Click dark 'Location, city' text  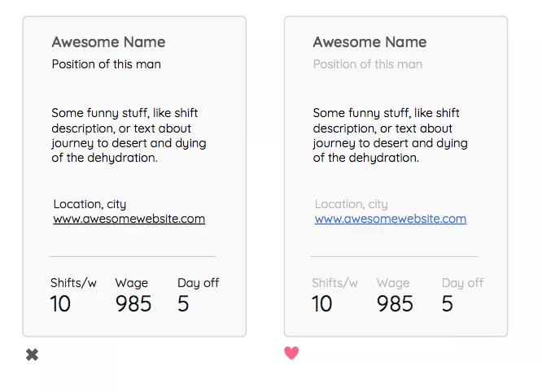click(90, 204)
